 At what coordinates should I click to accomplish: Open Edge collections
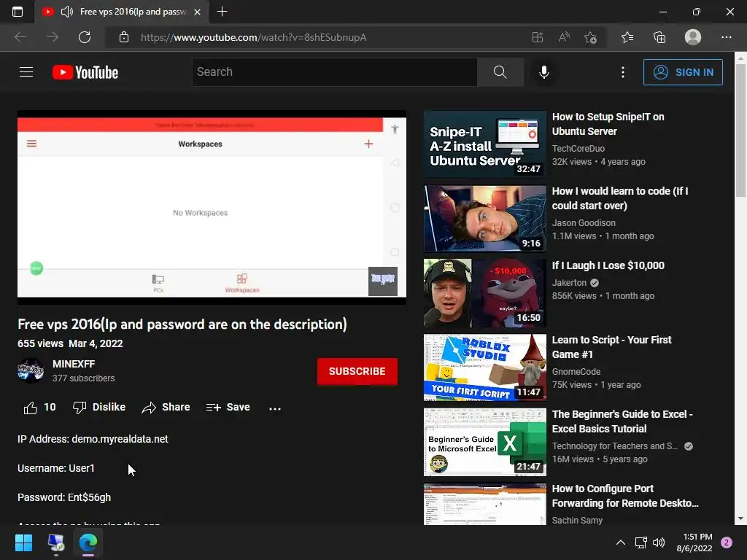coord(659,37)
